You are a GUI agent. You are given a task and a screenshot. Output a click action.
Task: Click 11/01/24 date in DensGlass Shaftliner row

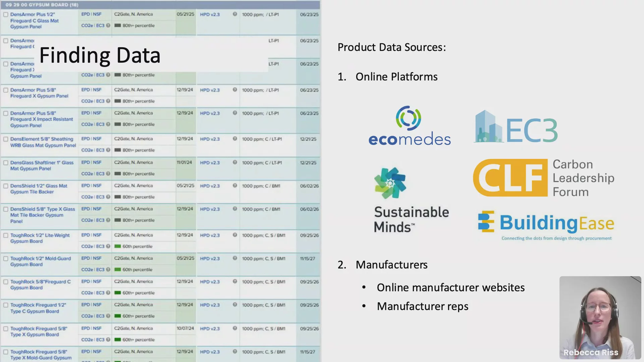184,162
